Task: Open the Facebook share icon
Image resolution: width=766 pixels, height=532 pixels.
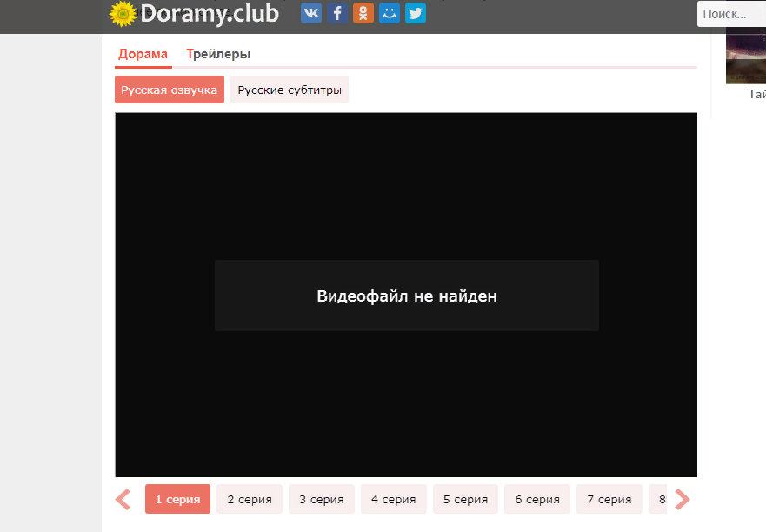Action: pyautogui.click(x=337, y=13)
